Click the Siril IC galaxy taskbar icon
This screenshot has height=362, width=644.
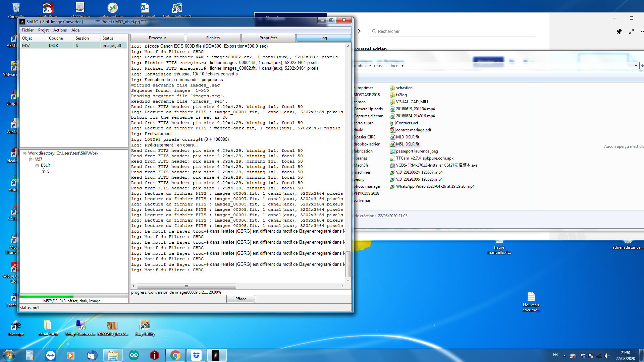coord(216,355)
